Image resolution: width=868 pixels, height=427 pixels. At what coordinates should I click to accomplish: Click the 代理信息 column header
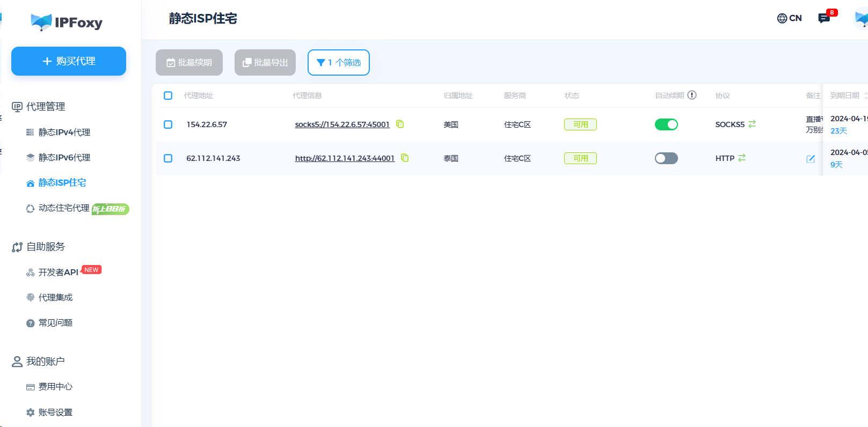(x=307, y=95)
